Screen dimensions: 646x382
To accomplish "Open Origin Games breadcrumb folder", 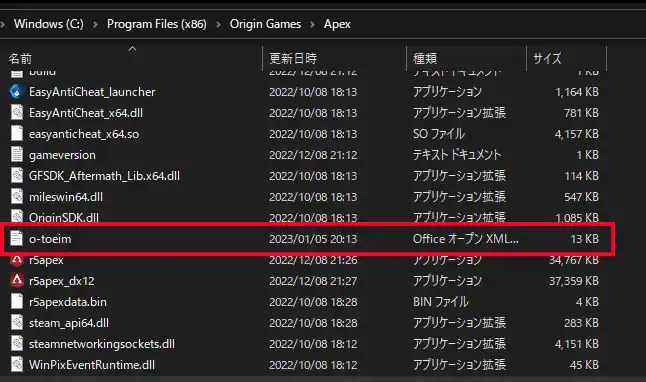I will click(265, 24).
